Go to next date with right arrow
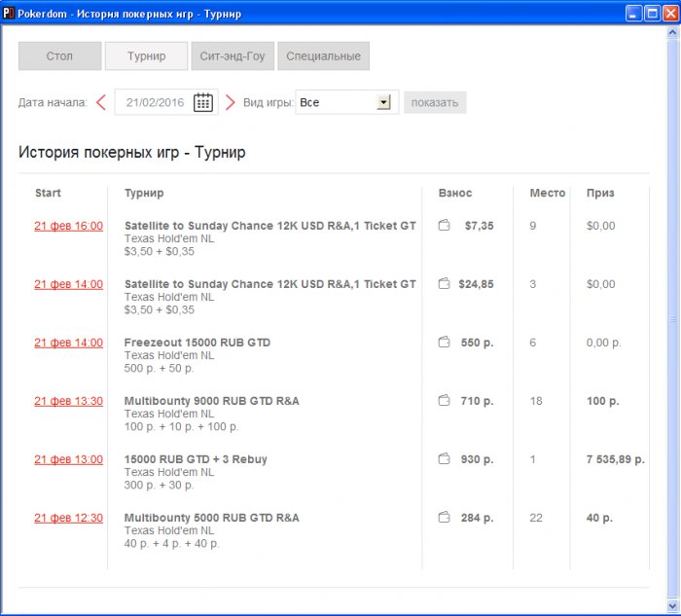681x616 pixels. point(230,102)
